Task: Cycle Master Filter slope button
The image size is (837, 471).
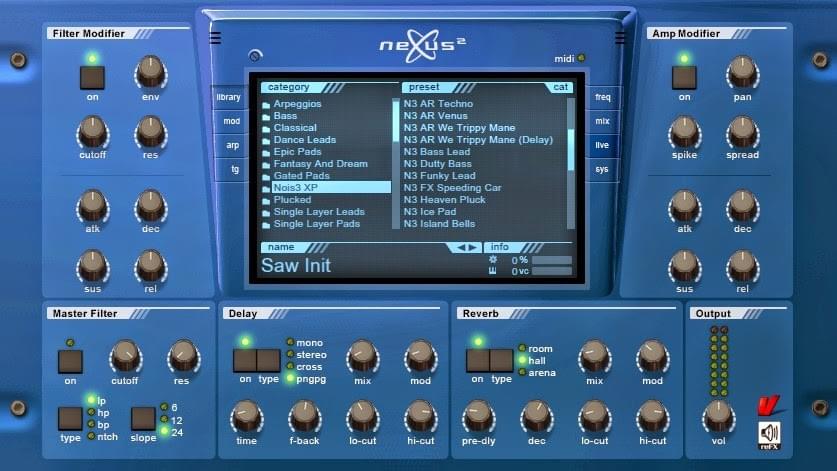Action: point(143,419)
